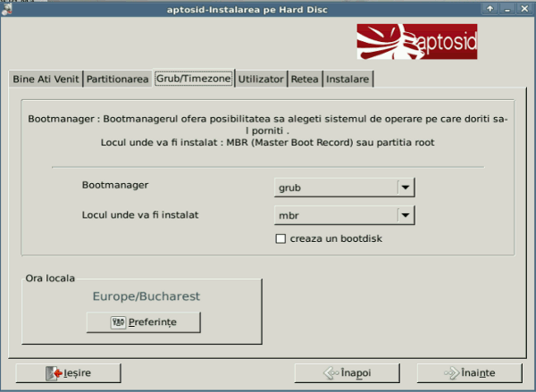Go to the Utilizator tab

(x=261, y=79)
